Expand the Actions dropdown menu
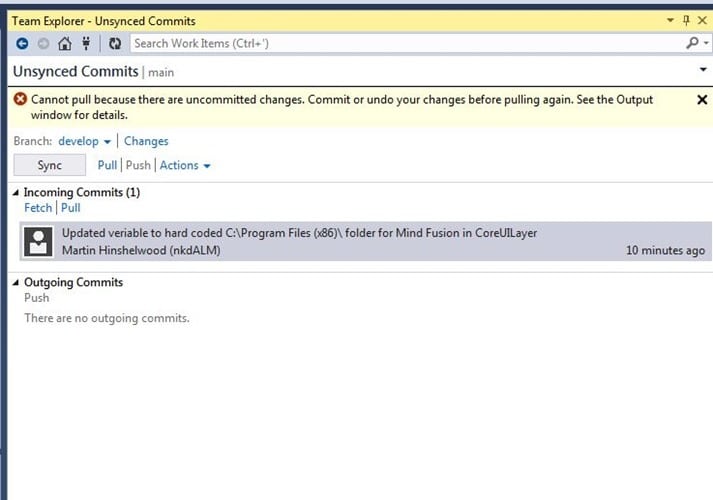Screen dimensions: 713x500 click(185, 165)
